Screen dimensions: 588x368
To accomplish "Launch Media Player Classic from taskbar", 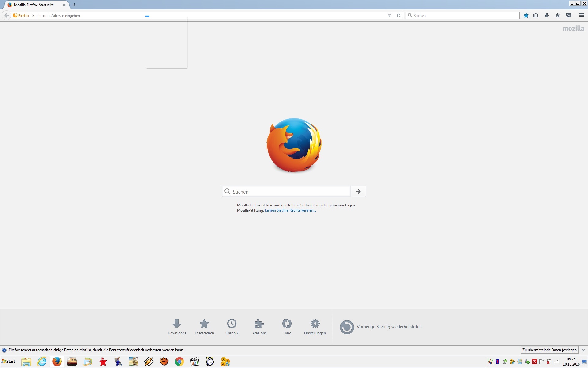I will coord(195,362).
